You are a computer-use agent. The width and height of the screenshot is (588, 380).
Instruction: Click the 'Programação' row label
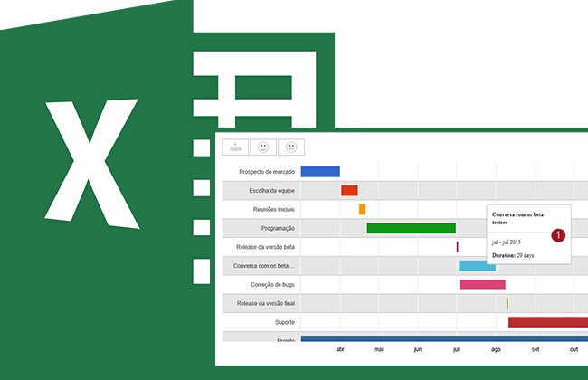pos(278,228)
